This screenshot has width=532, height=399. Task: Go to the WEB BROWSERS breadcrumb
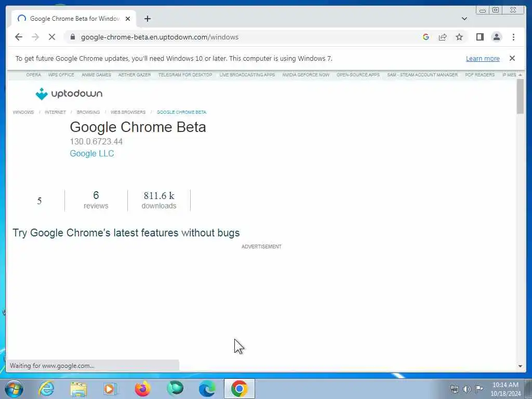[128, 112]
